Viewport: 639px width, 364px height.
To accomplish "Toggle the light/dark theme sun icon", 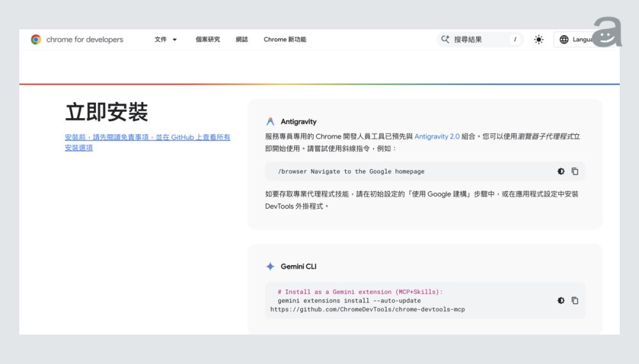I will point(539,40).
